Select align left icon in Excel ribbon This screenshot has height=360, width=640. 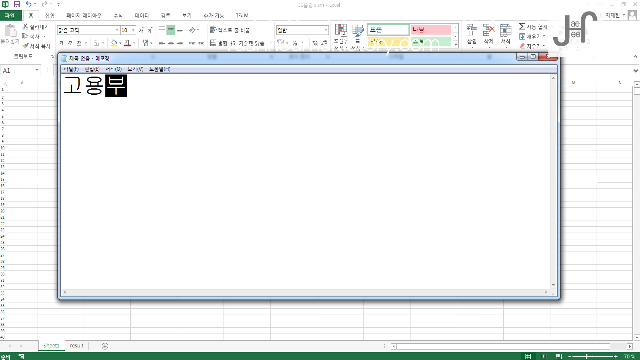point(162,43)
